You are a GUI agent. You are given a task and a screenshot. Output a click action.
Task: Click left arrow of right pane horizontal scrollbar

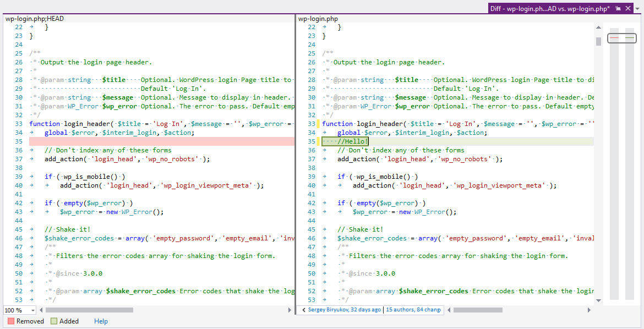pos(449,310)
